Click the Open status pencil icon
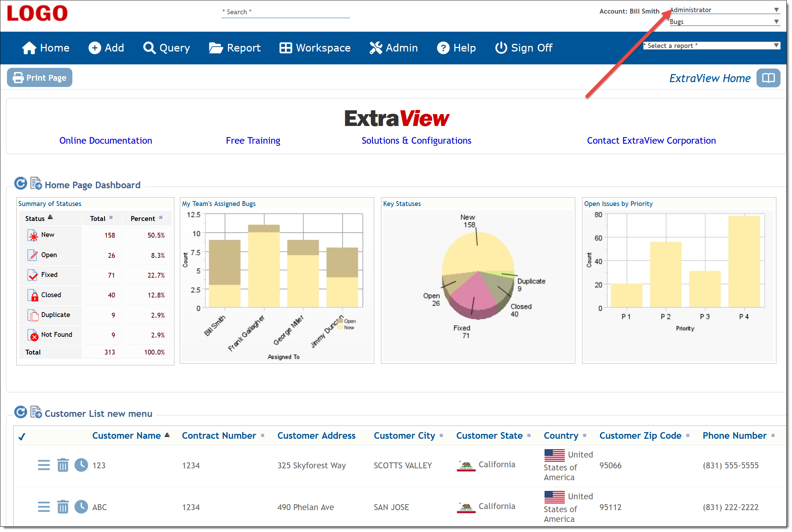792x532 pixels. [33, 255]
